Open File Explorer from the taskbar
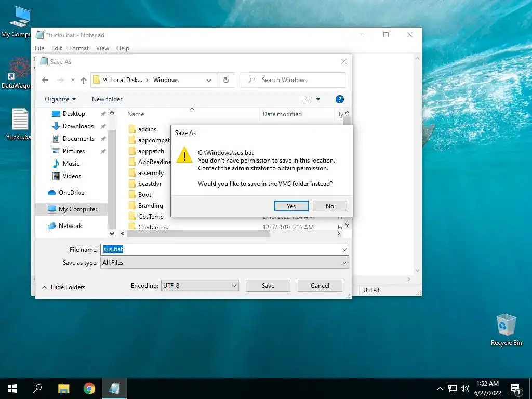This screenshot has height=399, width=532. point(63,389)
